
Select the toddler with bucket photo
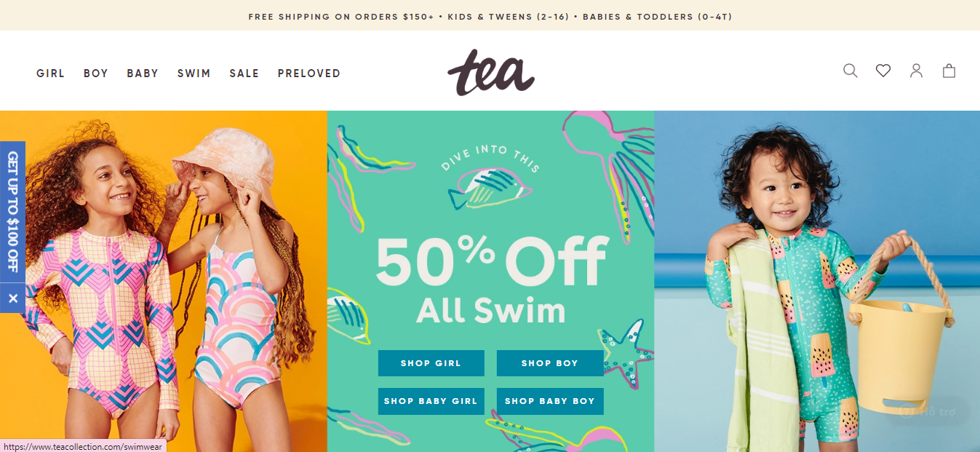[817, 281]
